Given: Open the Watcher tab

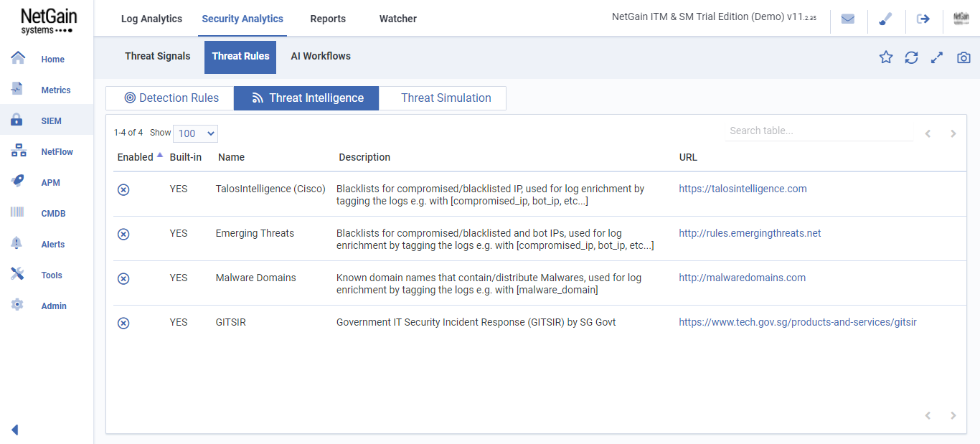Looking at the screenshot, I should (x=398, y=19).
